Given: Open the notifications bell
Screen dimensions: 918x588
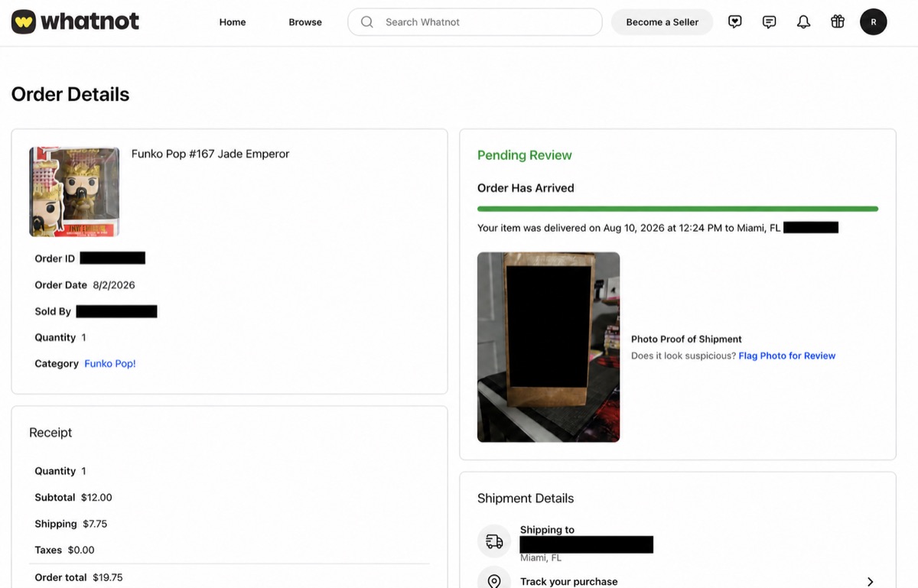Looking at the screenshot, I should (x=803, y=22).
